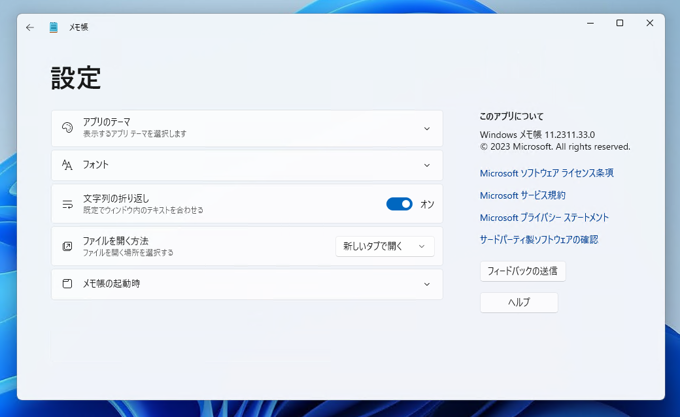Click the ヘルプ button
The image size is (680, 417).
pos(519,302)
